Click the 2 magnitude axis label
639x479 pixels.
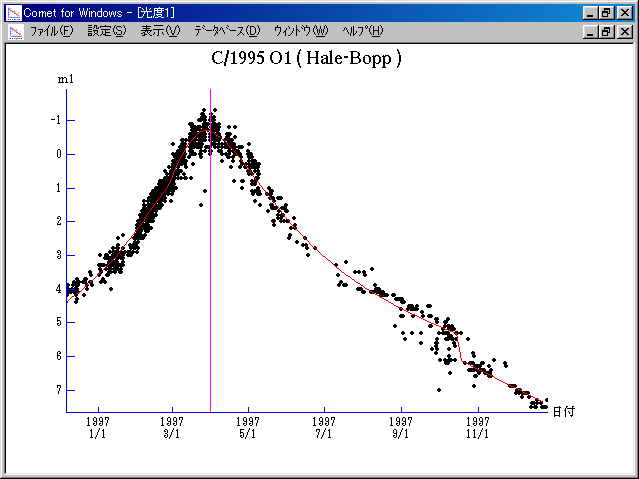pyautogui.click(x=59, y=221)
